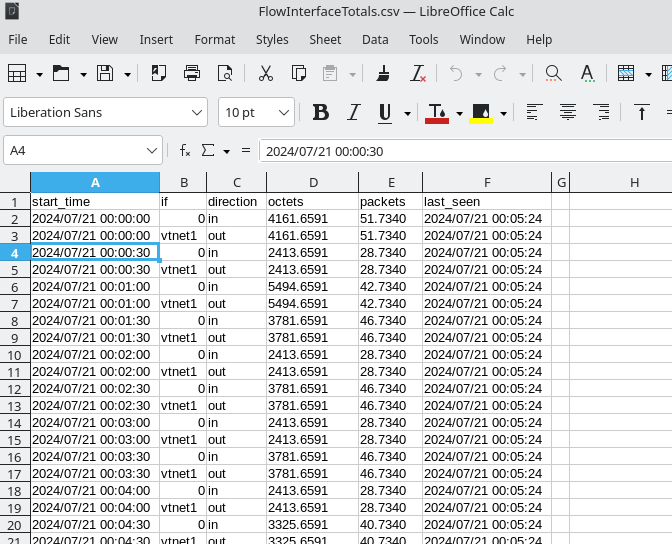Open the Styles menu

272,39
